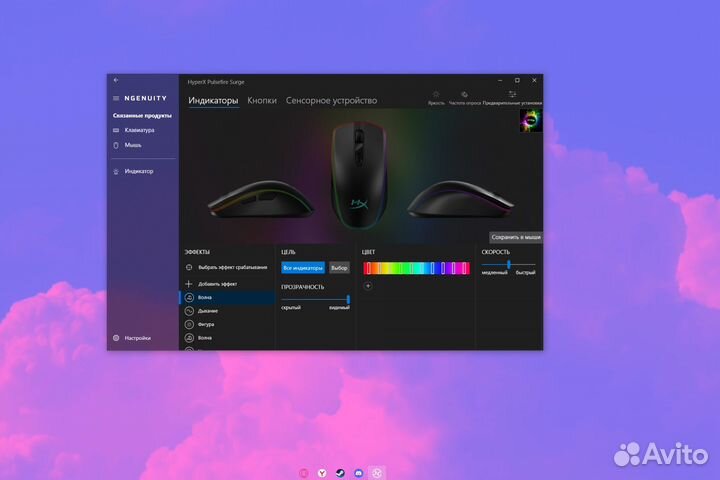
Task: Add a color with the plus under Цвет
Action: point(368,286)
